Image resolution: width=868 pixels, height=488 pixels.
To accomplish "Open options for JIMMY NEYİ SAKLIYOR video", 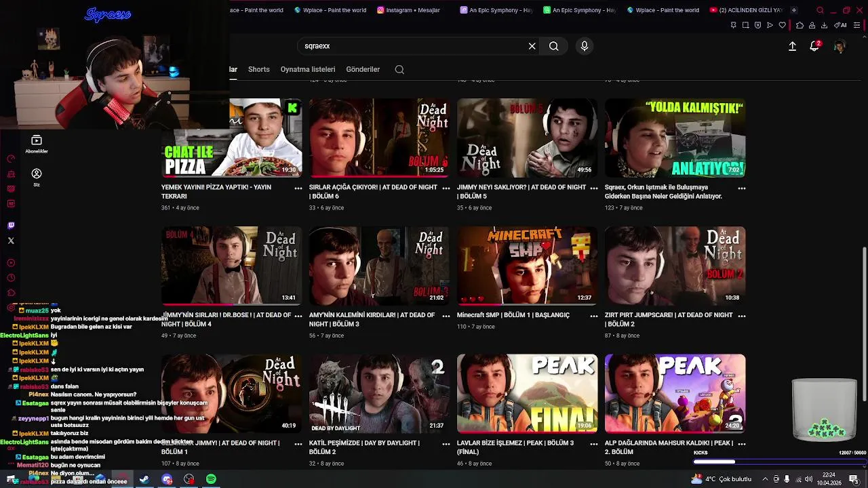I will (594, 188).
